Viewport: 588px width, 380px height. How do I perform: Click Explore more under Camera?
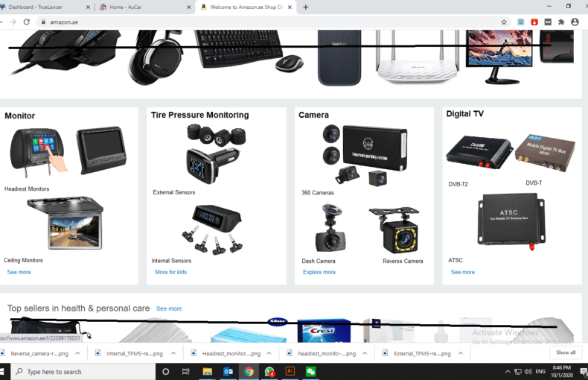(x=319, y=272)
